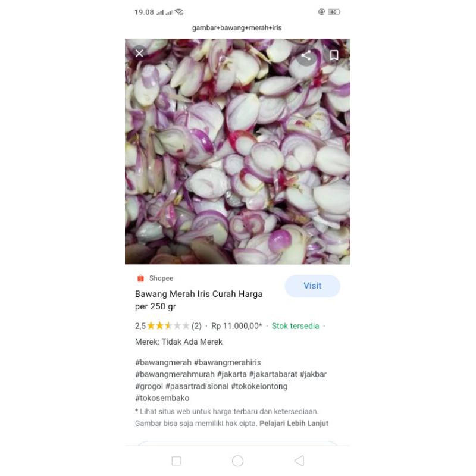Tap the Shopee source label
This screenshot has width=476, height=476.
click(161, 278)
